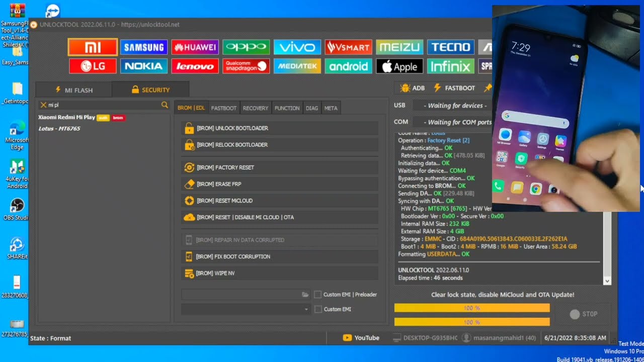Select the Huawei brand icon

(x=195, y=47)
